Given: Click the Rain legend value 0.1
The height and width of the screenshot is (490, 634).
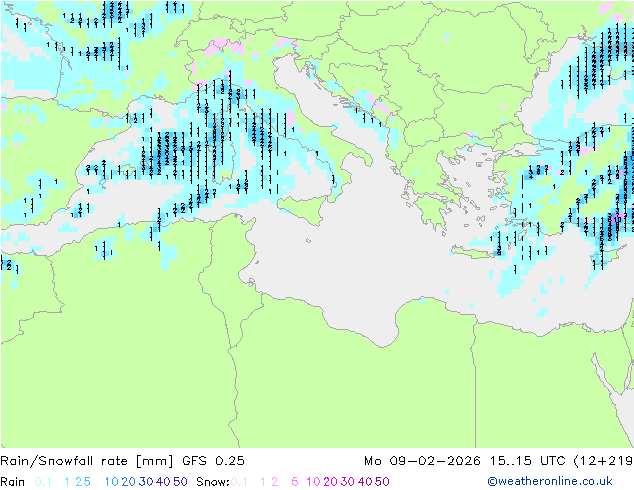Looking at the screenshot, I should point(43,482).
